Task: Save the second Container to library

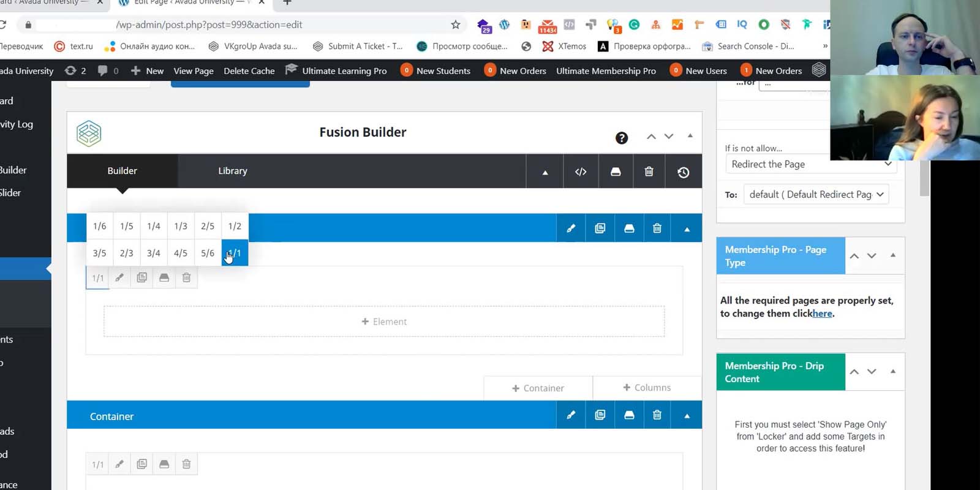Action: (x=629, y=415)
